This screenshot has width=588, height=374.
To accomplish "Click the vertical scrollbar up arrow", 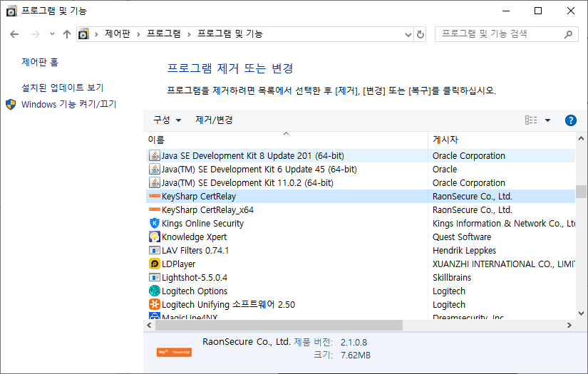I will [x=581, y=139].
